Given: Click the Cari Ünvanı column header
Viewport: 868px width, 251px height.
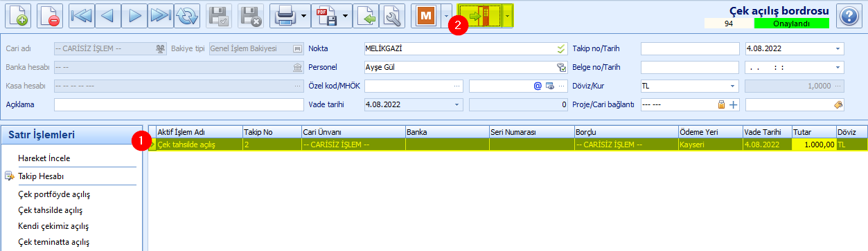Looking at the screenshot, I should (x=353, y=131).
